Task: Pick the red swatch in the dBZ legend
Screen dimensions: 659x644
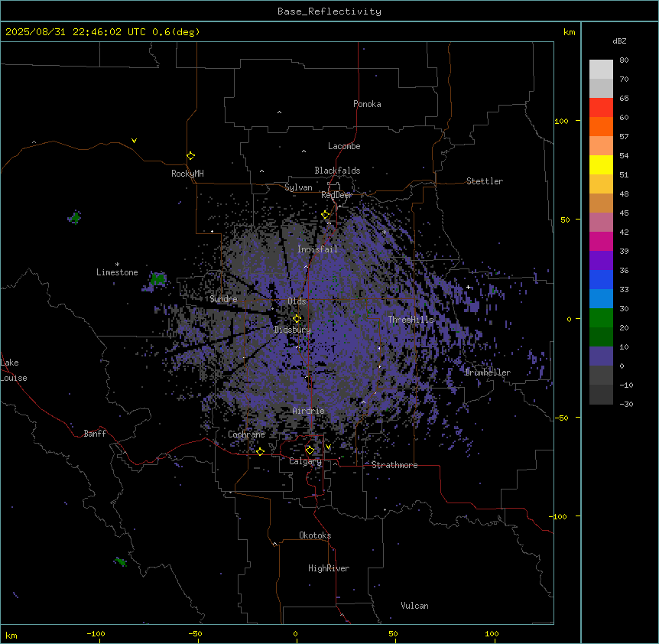Action: 601,108
